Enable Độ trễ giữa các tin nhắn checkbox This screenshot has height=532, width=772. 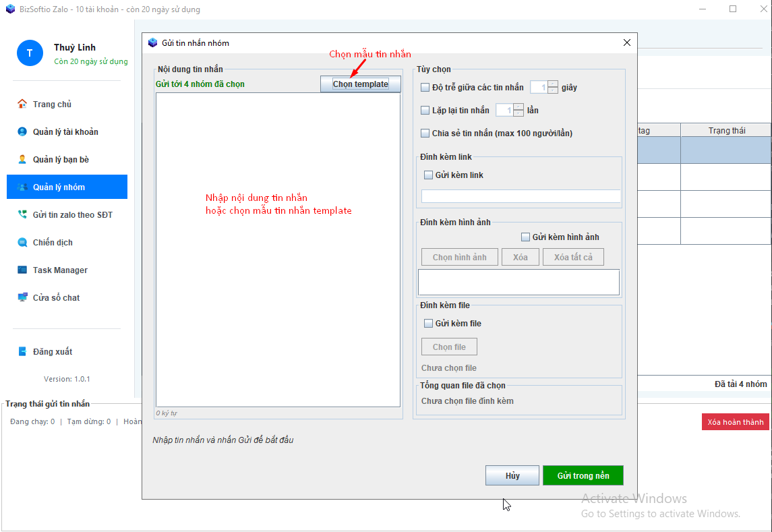pos(425,88)
